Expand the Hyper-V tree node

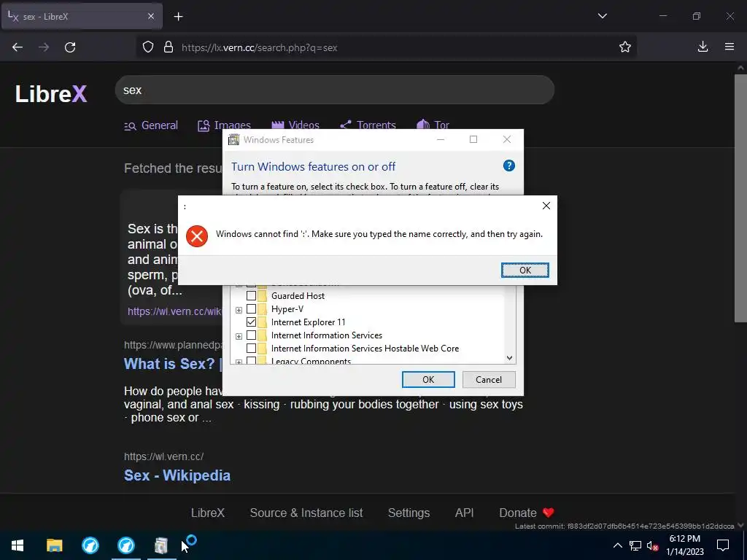[x=239, y=310]
